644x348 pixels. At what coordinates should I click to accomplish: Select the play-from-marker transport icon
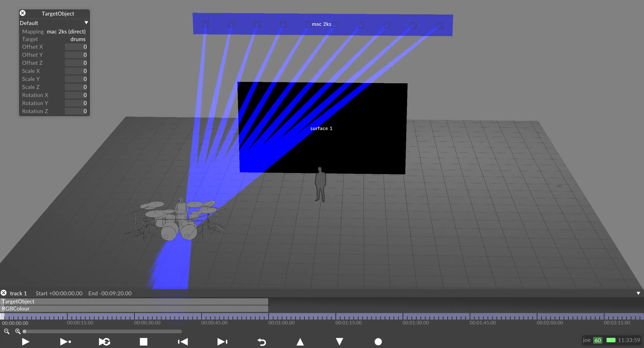[65, 342]
